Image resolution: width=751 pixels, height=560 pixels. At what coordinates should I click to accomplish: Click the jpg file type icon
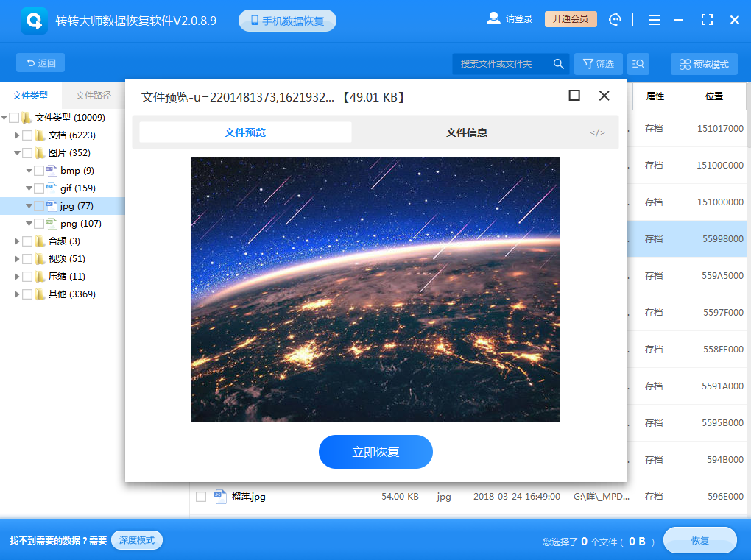pos(52,206)
